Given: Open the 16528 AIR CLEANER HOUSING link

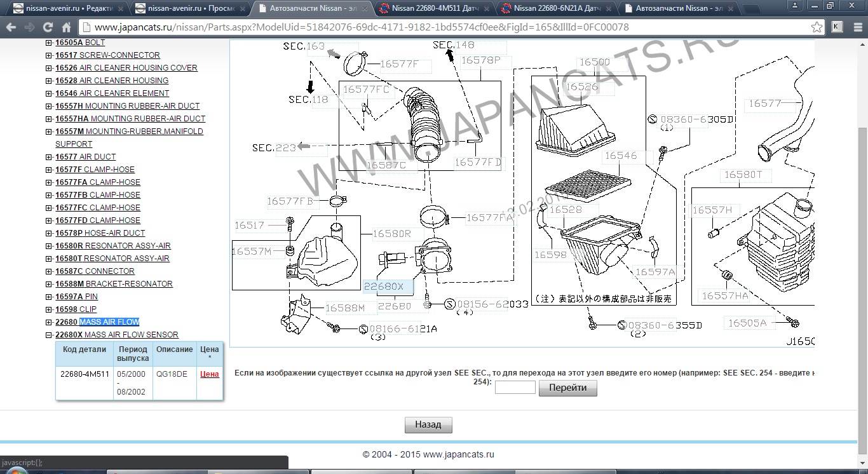Looking at the screenshot, I should tap(112, 81).
